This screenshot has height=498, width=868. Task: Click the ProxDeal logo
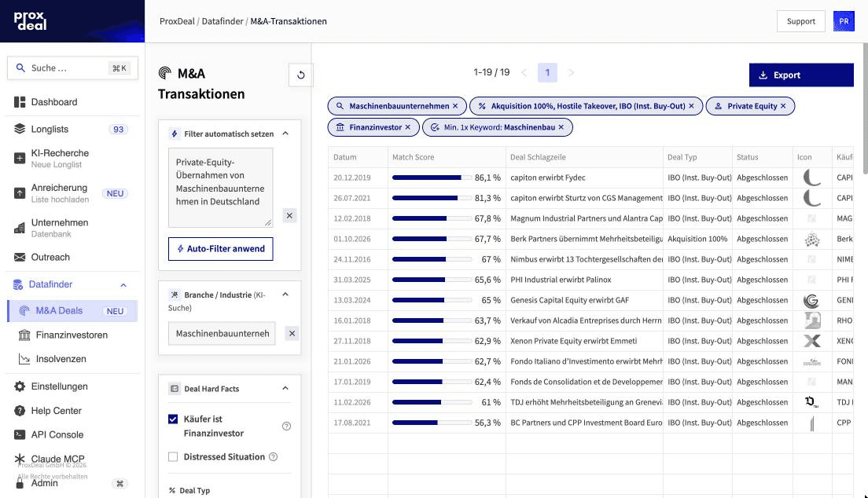coord(30,21)
